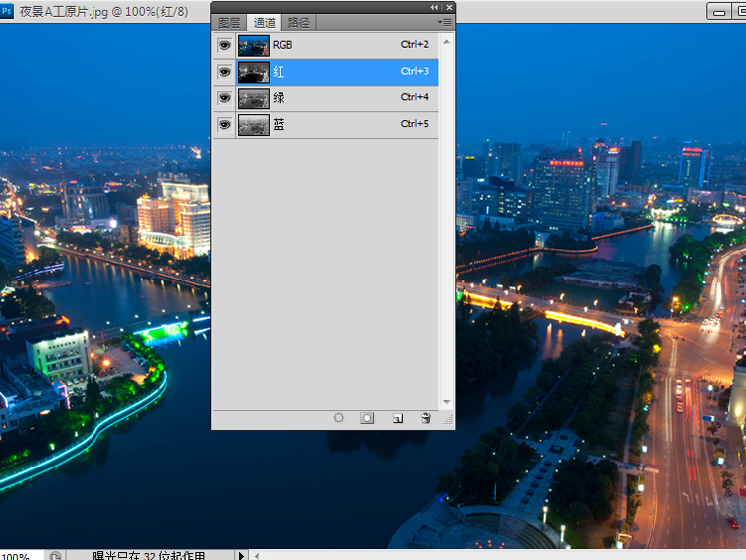Click Save selection as channel icon

pos(367,419)
